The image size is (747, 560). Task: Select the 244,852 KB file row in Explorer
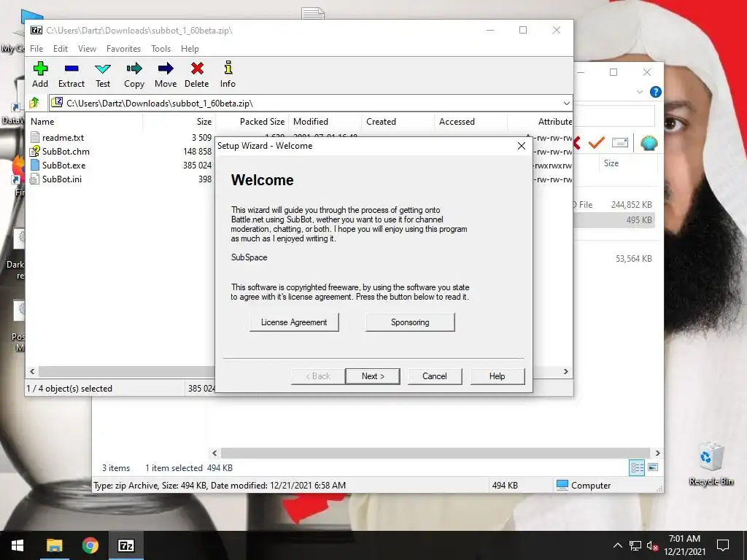[615, 205]
